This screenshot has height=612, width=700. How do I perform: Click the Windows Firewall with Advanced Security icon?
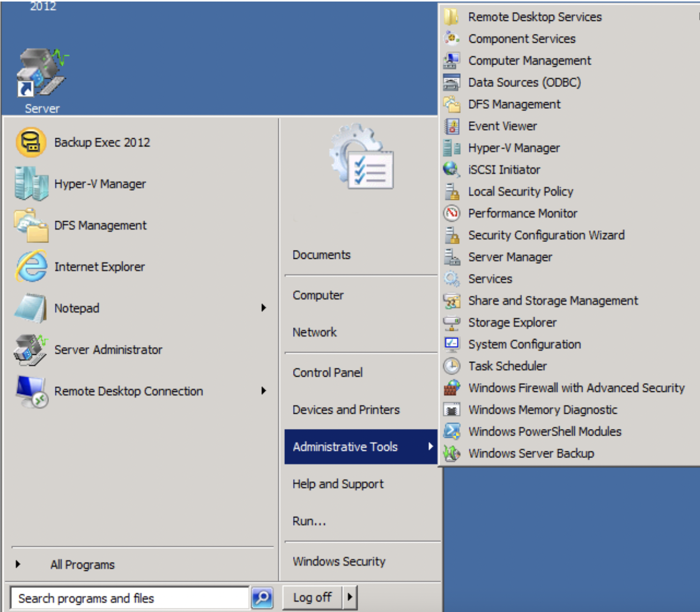pos(451,388)
